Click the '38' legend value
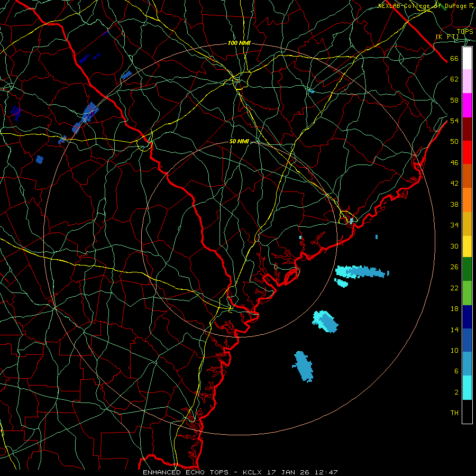The height and width of the screenshot is (476, 476). pos(454,204)
